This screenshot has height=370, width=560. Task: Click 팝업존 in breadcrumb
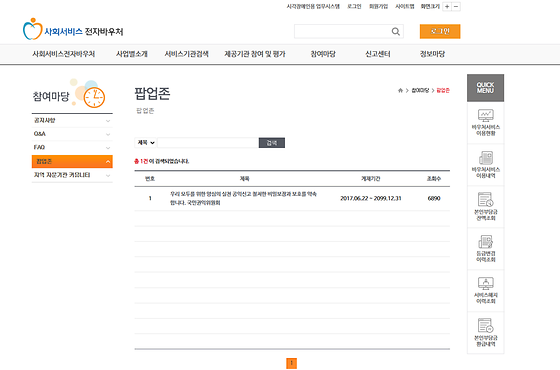pos(443,90)
